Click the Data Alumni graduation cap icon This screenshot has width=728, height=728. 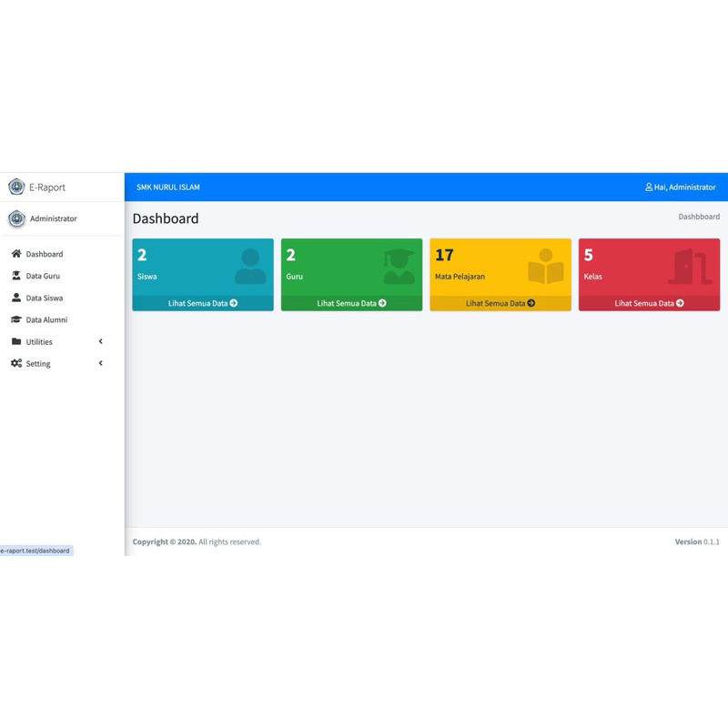pos(16,319)
